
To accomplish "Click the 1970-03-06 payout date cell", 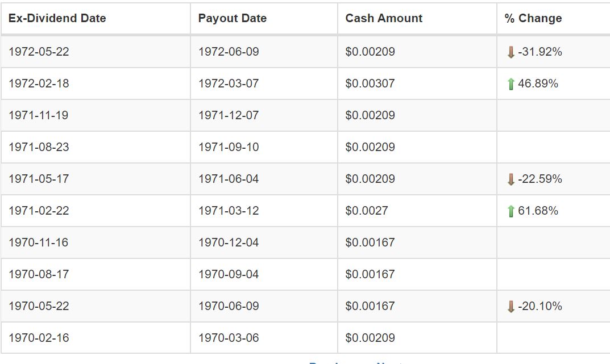I will tap(228, 338).
